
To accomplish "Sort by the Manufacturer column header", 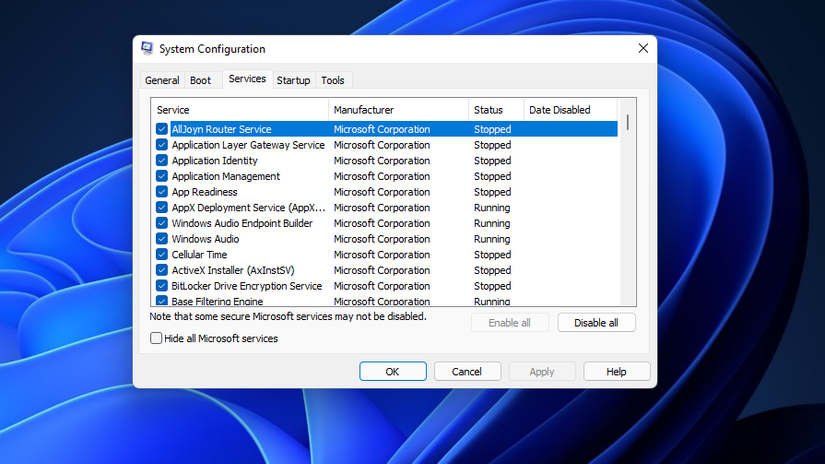I will coord(398,110).
